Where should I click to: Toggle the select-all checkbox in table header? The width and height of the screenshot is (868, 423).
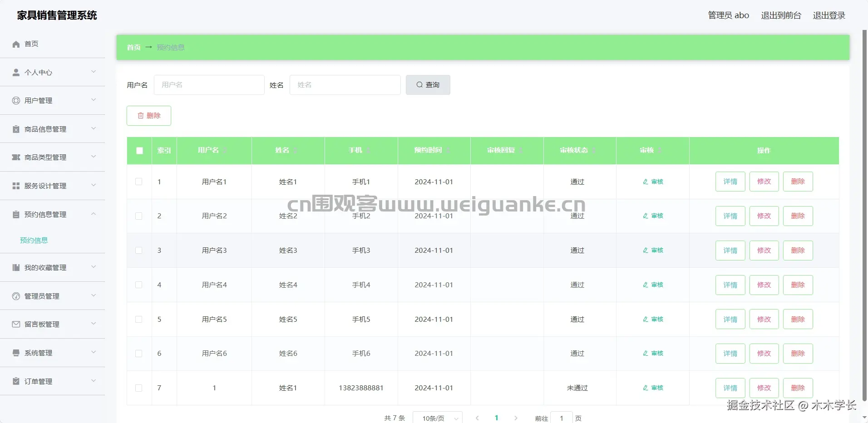[x=139, y=150]
